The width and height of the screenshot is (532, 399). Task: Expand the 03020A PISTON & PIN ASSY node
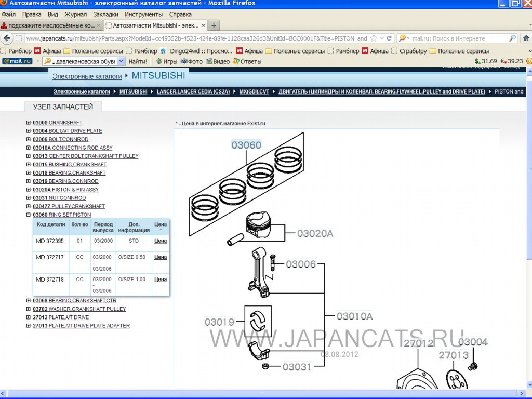click(x=29, y=190)
